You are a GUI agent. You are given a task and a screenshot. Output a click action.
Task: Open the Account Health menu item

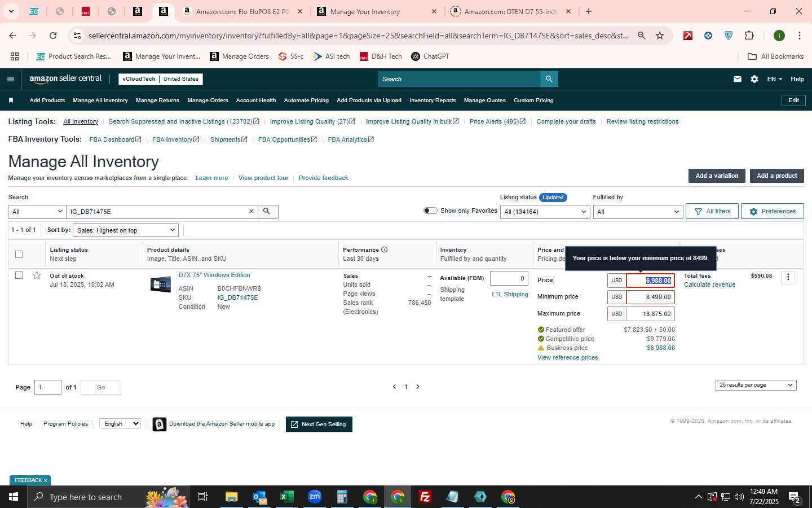tap(256, 100)
